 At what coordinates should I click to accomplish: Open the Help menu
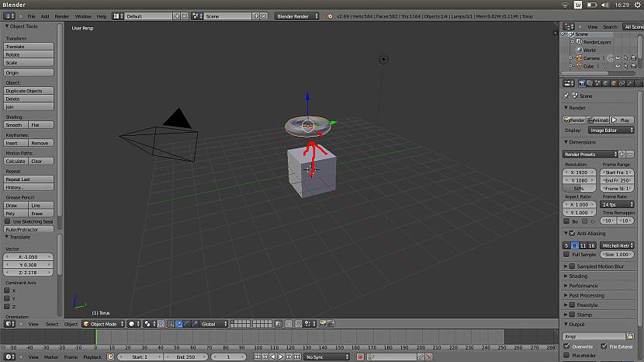102,16
